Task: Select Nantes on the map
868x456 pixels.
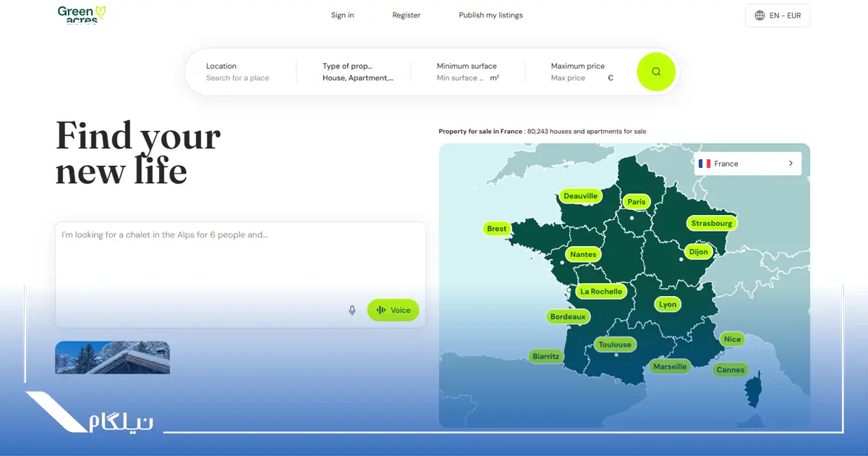Action: point(583,255)
